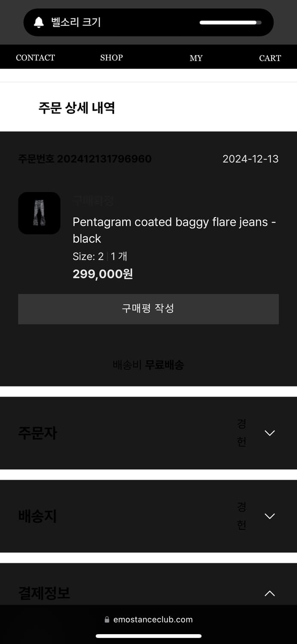Screen dimensions: 297x644
Task: Tap the home indicator bar at bottom
Action: [x=148, y=636]
